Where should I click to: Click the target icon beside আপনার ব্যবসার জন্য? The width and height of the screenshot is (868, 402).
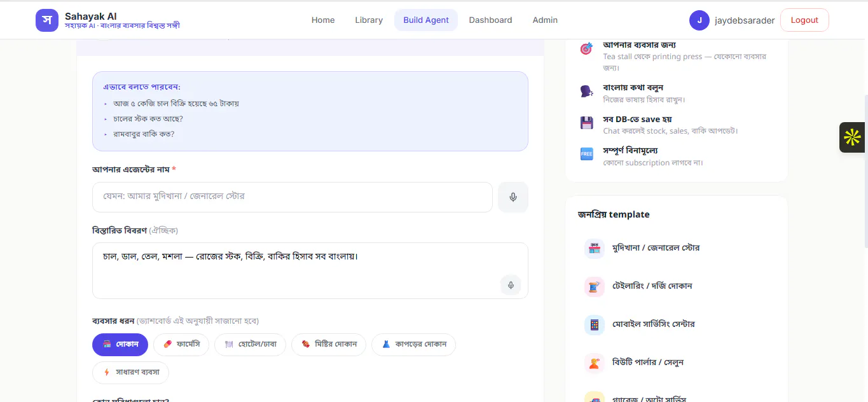[x=586, y=49]
